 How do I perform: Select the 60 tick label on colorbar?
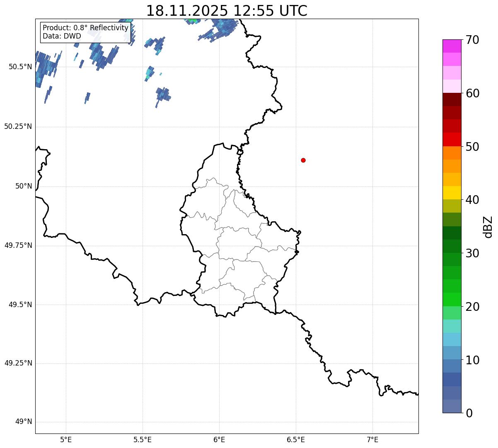[x=472, y=94]
